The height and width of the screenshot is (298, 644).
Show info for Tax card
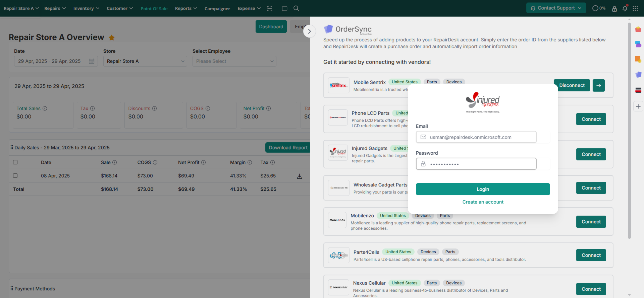click(x=93, y=108)
